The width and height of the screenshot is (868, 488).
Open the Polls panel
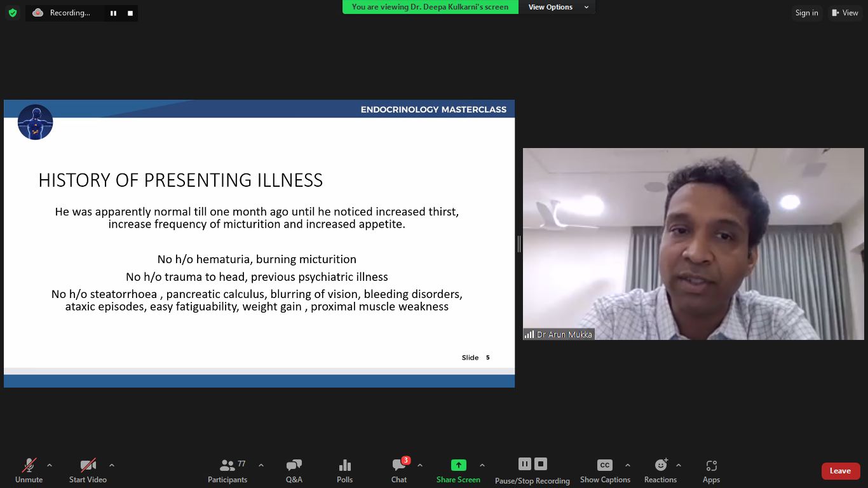pyautogui.click(x=344, y=471)
